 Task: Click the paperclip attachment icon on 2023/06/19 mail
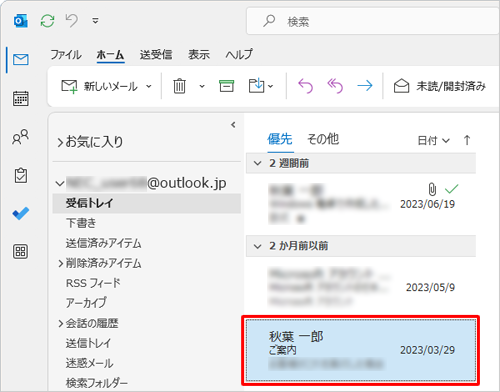(432, 189)
